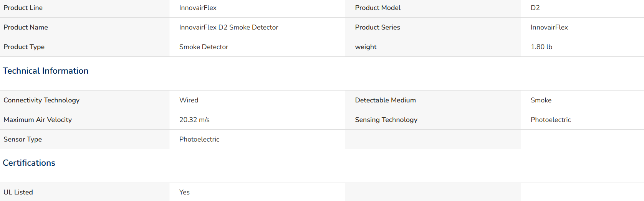Select the InnovairFlex D2 Smoke Detector name

tap(228, 27)
